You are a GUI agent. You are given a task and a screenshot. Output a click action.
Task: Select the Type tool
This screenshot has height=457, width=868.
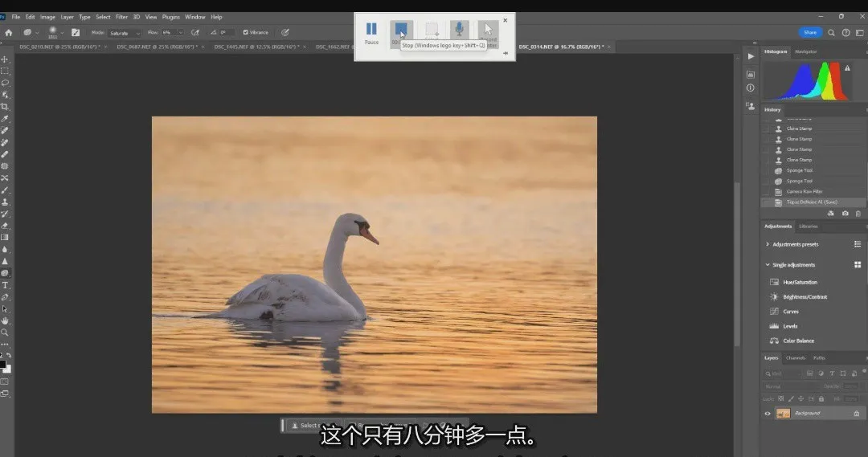5,285
